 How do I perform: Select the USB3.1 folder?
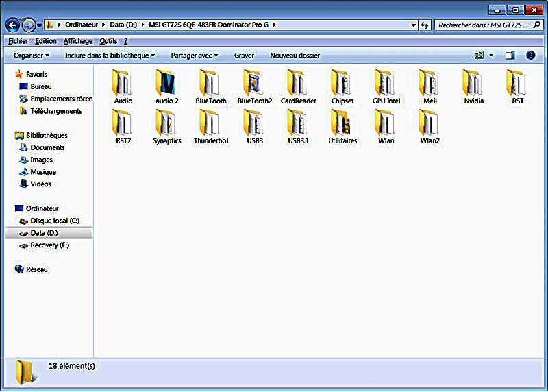pyautogui.click(x=298, y=127)
